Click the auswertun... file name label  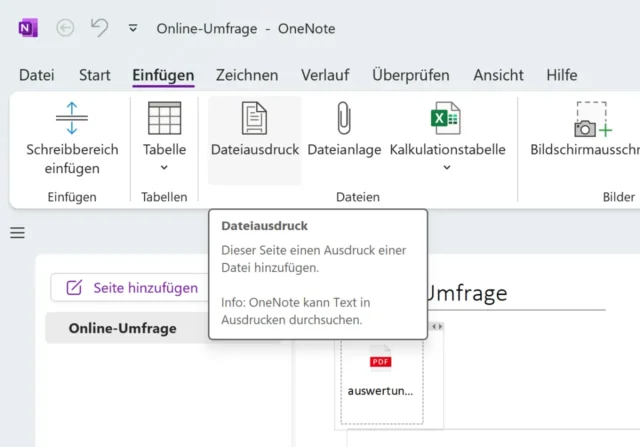point(380,391)
